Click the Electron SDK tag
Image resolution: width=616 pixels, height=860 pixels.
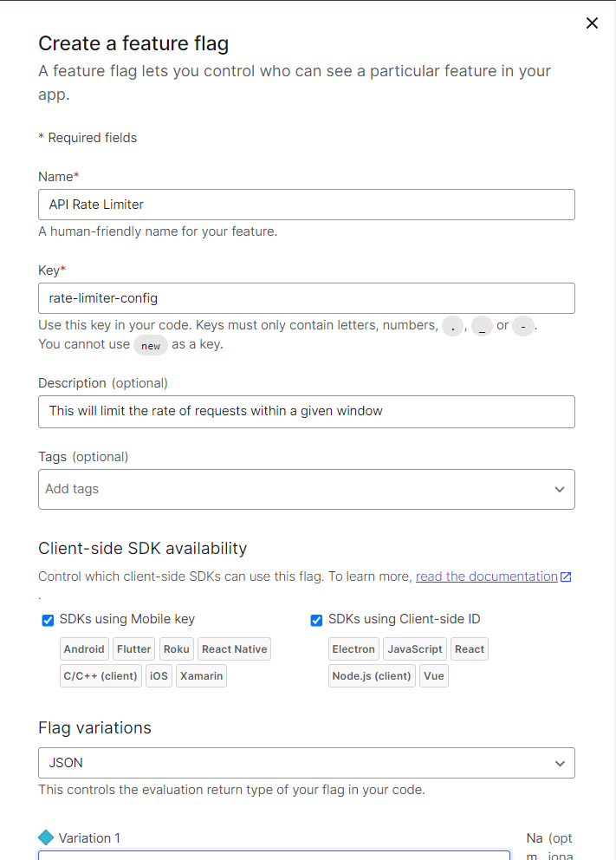[x=353, y=648]
